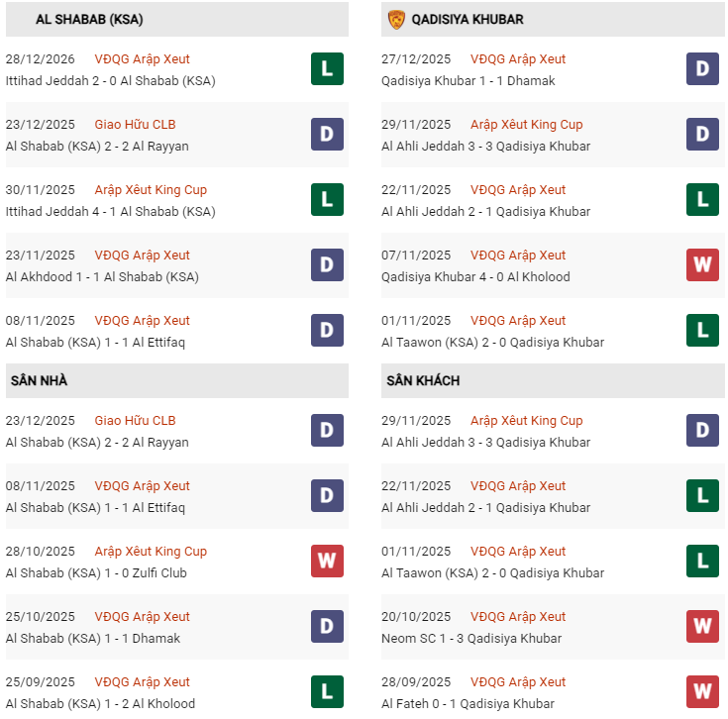Click the Al Shabab 1 - 1 Dhamak result
728x719 pixels.
point(93,639)
